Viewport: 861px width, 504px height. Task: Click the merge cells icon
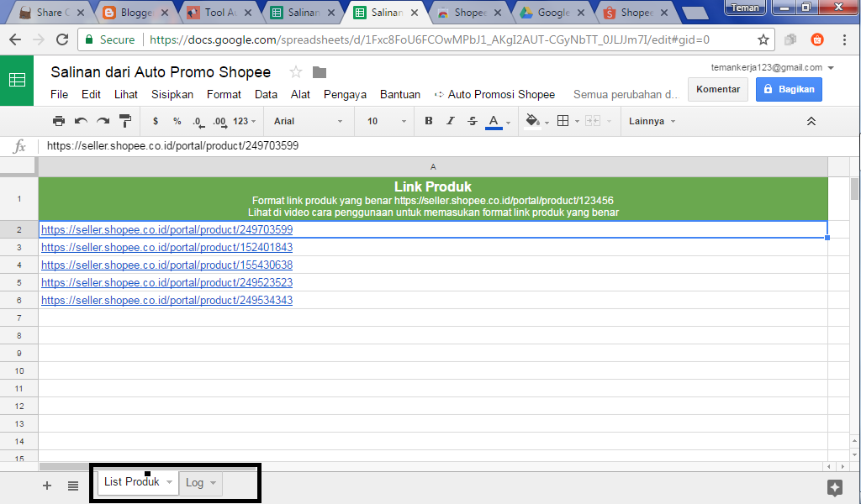tap(593, 121)
